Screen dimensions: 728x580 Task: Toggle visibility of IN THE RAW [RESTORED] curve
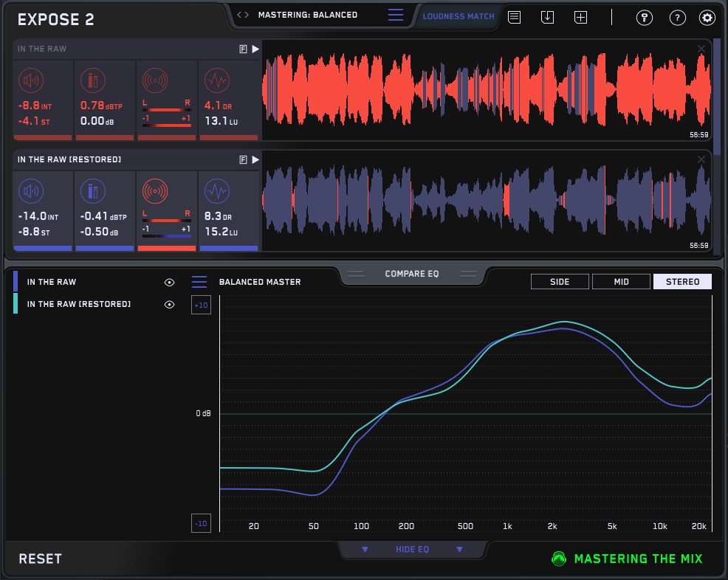pos(169,304)
